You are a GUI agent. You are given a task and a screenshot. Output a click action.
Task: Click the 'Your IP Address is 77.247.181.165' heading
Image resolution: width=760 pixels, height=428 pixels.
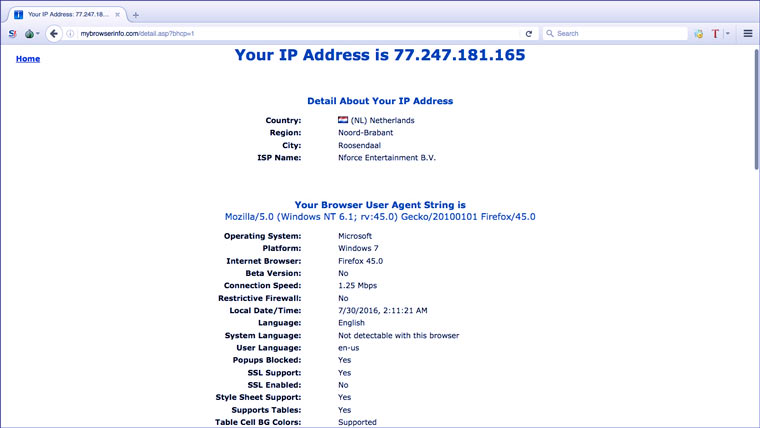[380, 55]
